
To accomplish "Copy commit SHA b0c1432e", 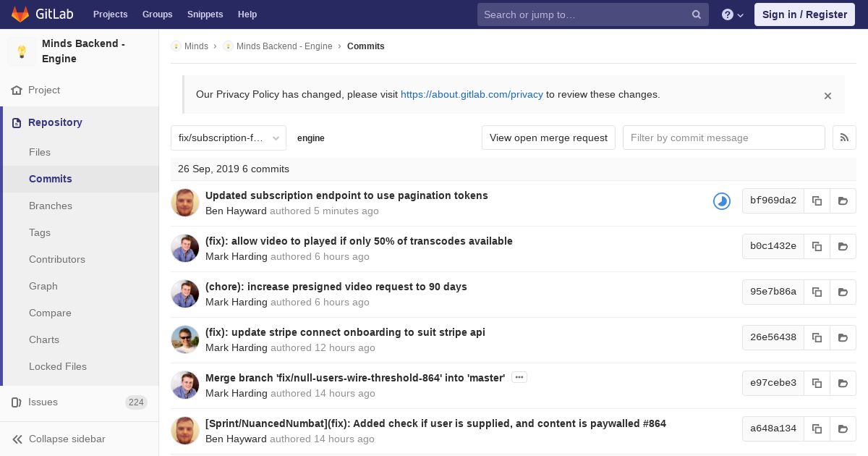I will pyautogui.click(x=817, y=247).
